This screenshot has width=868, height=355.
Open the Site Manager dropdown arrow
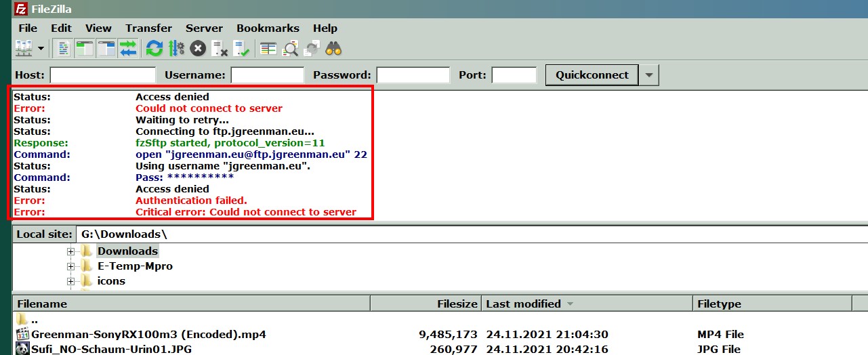(x=41, y=48)
